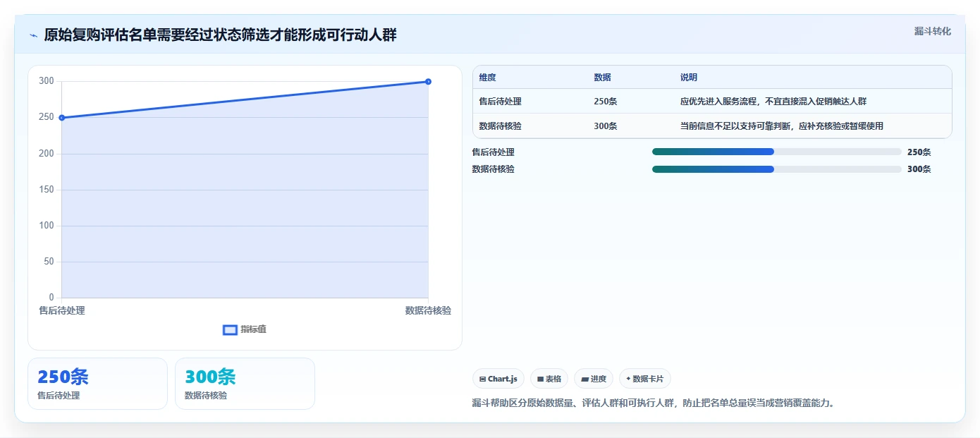Image resolution: width=980 pixels, height=438 pixels.
Task: Click the 表格 tag
Action: tap(549, 379)
